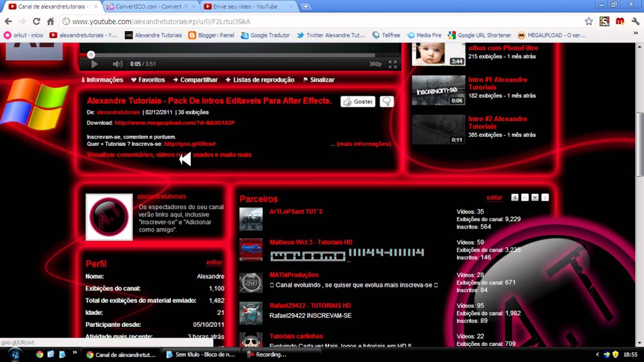The height and width of the screenshot is (362, 644).
Task: Go back with the browser back arrow
Action: click(8, 22)
